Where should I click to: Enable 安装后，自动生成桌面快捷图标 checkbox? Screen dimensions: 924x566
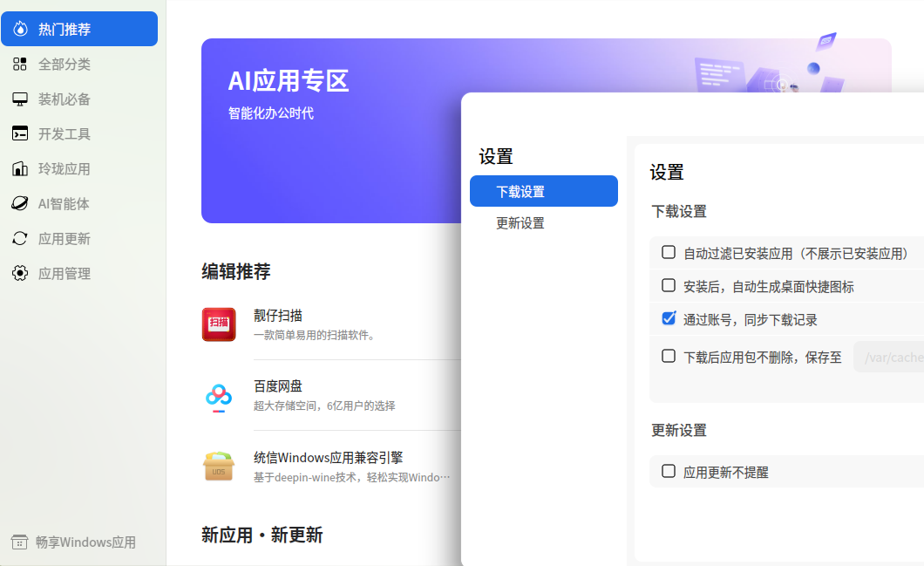tap(669, 285)
